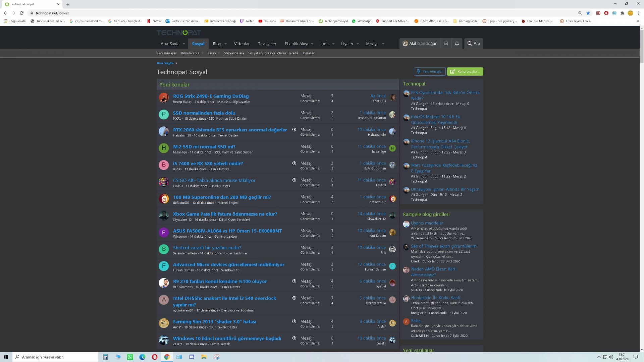The width and height of the screenshot is (644, 362).
Task: Reload the page in Chrome
Action: point(21,13)
